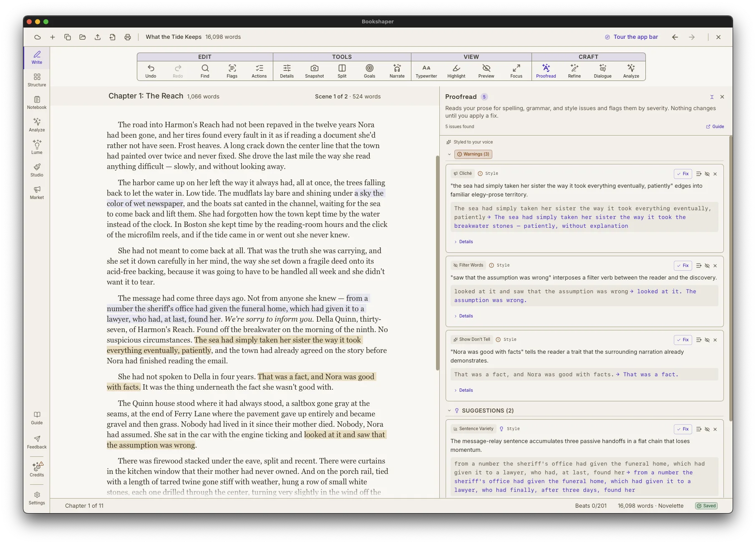
Task: Toggle Highlight view
Action: click(456, 71)
